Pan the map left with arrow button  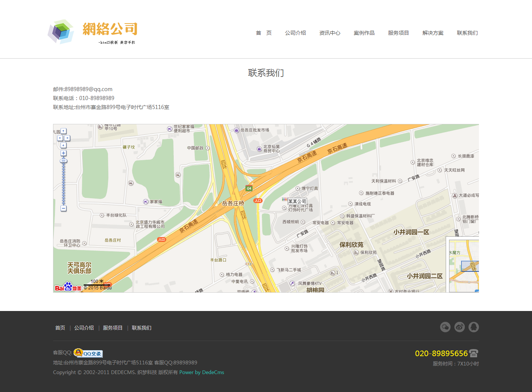coord(60,138)
